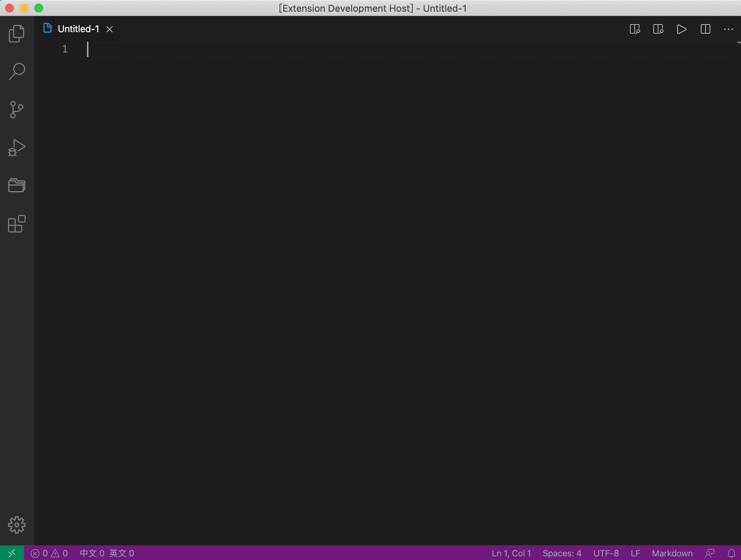
Task: Change language mode from Markdown
Action: (672, 553)
